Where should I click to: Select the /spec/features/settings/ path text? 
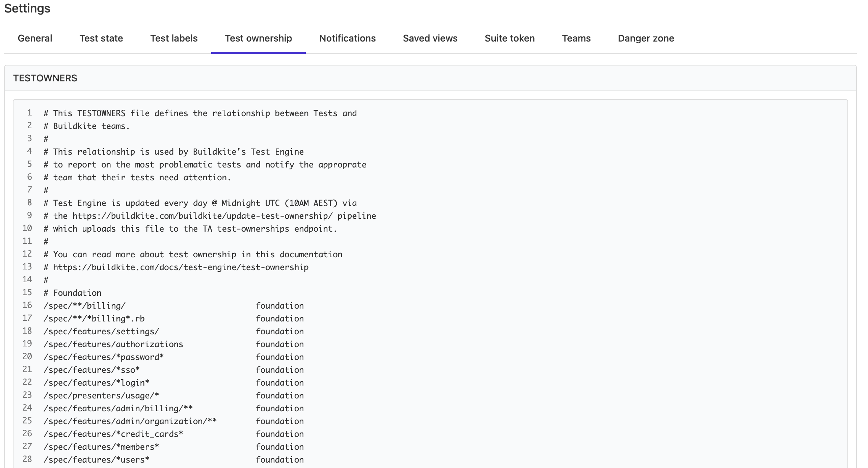click(x=101, y=331)
